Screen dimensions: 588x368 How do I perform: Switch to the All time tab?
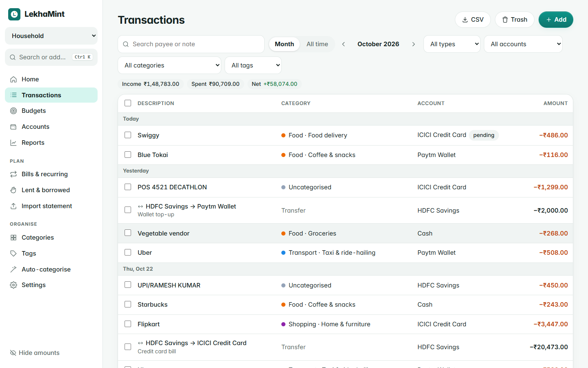click(x=317, y=44)
